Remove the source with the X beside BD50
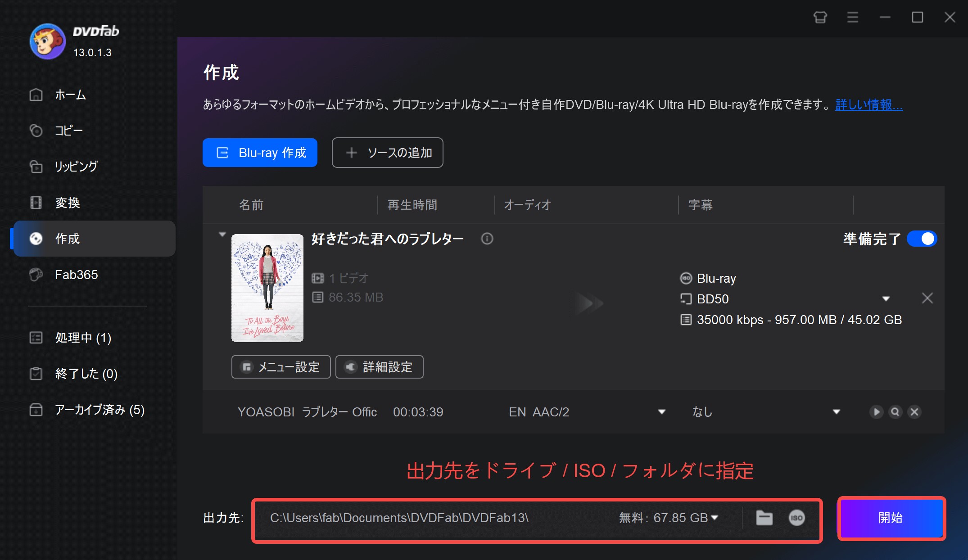The width and height of the screenshot is (968, 560). pyautogui.click(x=927, y=298)
